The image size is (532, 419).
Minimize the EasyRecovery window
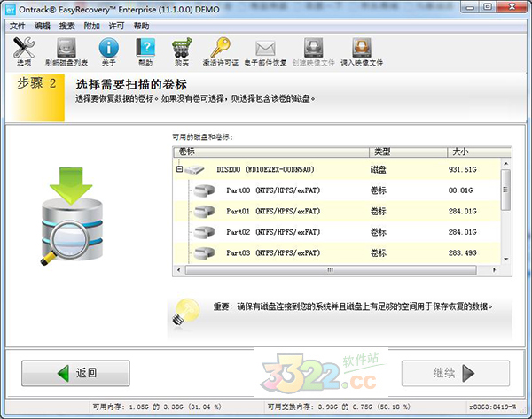coord(470,7)
